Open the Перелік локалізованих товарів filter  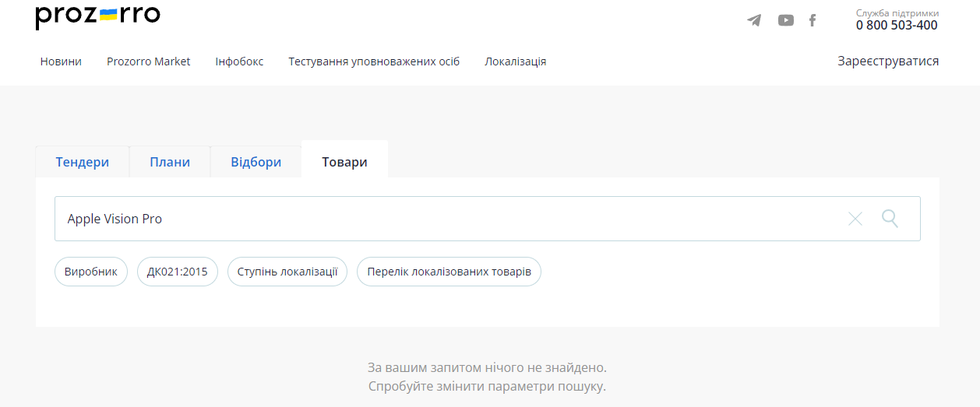click(449, 272)
